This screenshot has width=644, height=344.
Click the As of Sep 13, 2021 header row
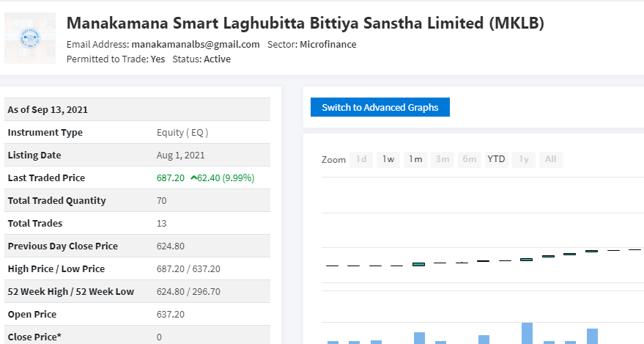click(x=137, y=110)
